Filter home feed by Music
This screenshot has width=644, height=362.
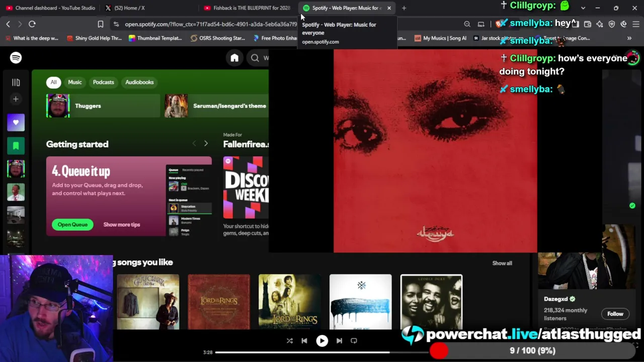[x=75, y=82]
